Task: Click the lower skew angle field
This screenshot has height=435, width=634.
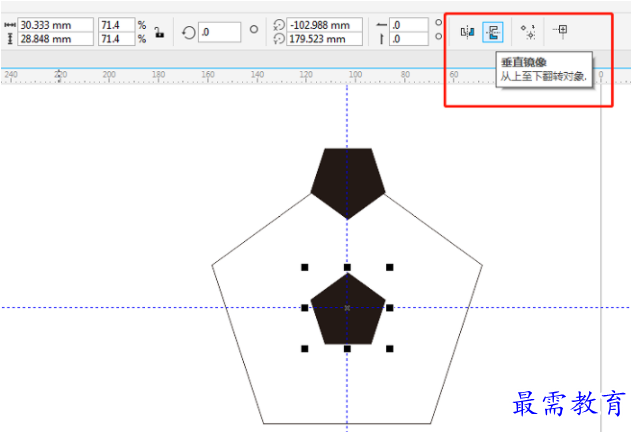Action: point(408,39)
